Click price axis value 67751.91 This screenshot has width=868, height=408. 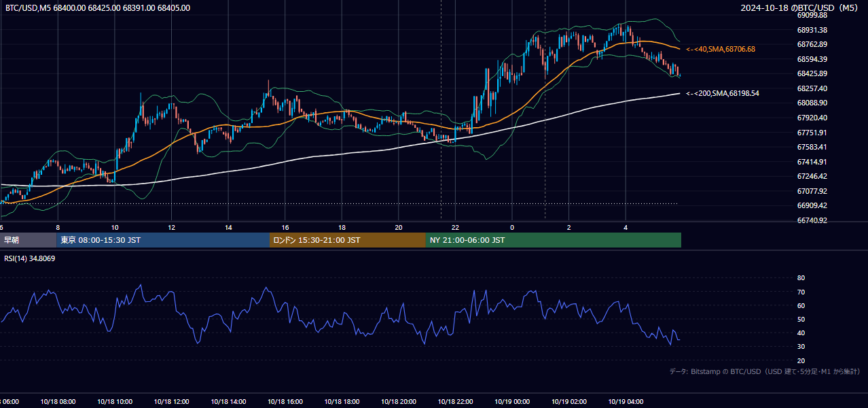[x=812, y=133]
